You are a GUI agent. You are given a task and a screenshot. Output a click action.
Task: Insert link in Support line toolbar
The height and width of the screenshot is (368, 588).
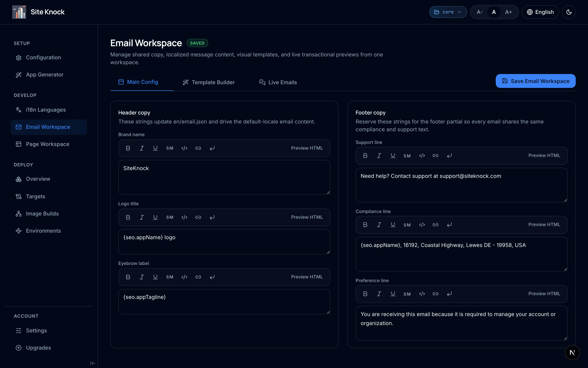point(435,156)
